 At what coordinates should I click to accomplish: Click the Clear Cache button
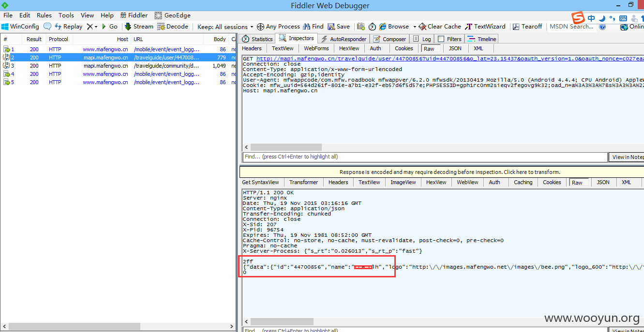click(440, 27)
